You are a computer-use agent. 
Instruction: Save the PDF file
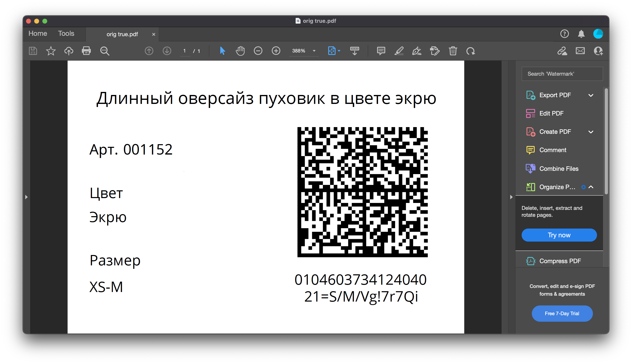coord(33,51)
